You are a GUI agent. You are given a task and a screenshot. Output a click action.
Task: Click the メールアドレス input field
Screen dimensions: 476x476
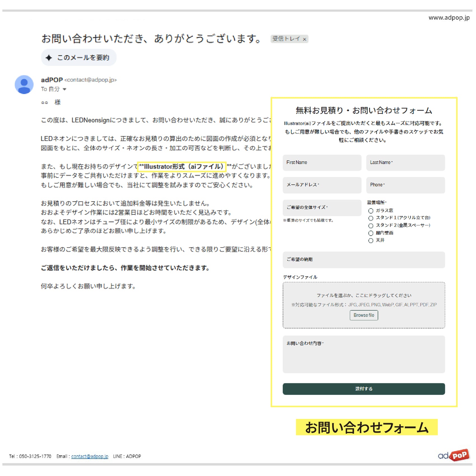tap(322, 185)
